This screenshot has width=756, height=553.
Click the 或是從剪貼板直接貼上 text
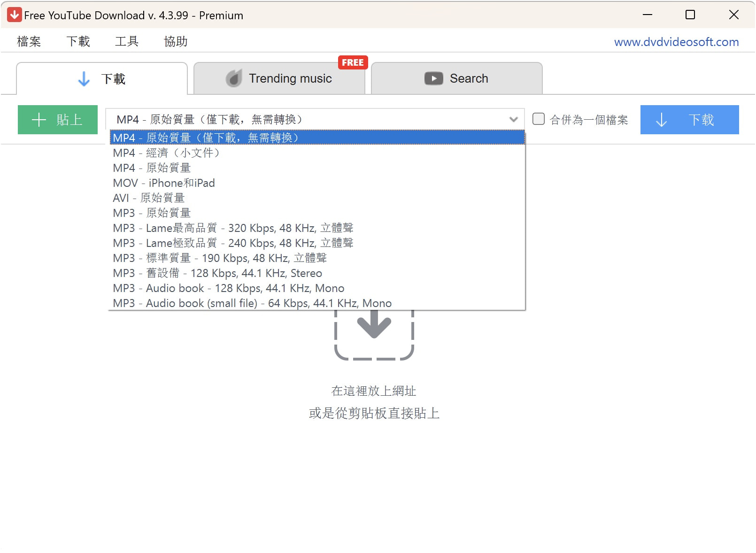374,413
